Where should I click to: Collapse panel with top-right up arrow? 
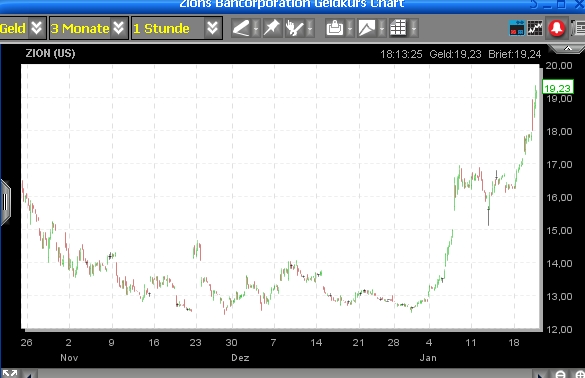(x=567, y=49)
